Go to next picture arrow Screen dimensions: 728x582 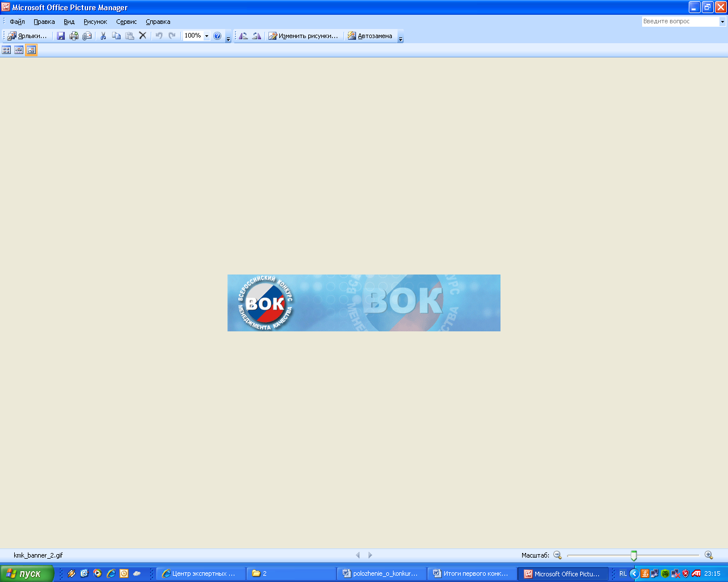pyautogui.click(x=370, y=555)
